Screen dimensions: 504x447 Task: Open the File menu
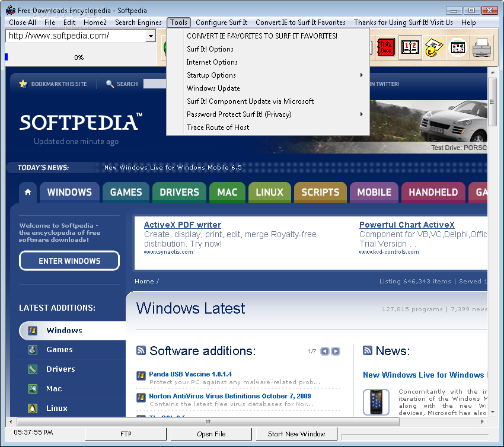pos(50,23)
